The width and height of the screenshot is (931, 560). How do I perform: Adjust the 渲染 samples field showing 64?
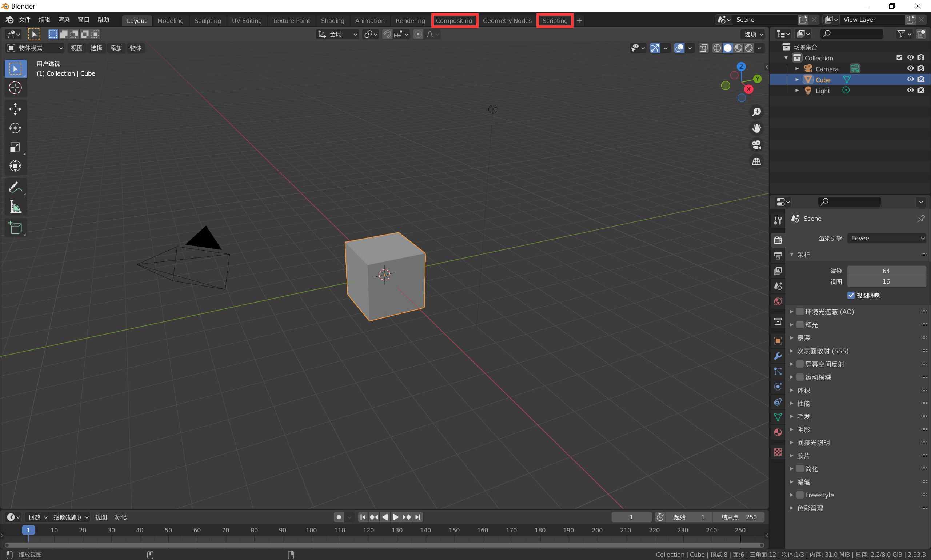[x=887, y=271]
